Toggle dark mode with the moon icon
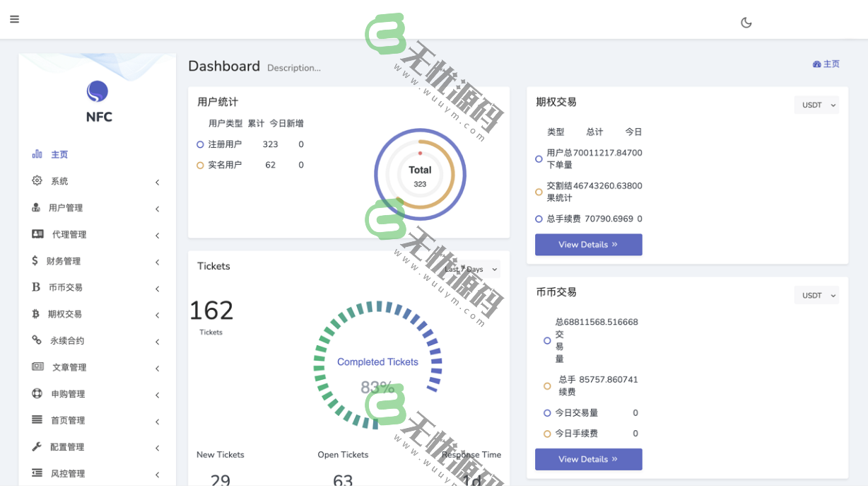 [x=746, y=22]
